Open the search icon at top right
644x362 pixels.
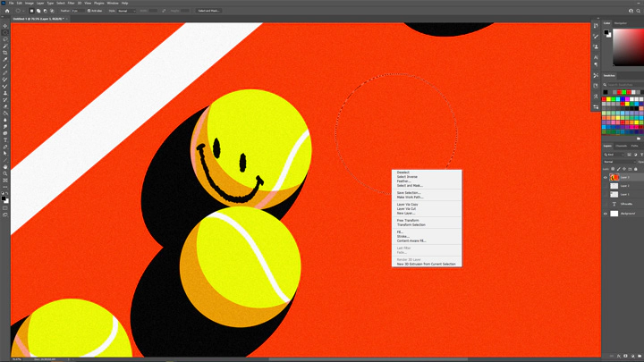(x=639, y=11)
